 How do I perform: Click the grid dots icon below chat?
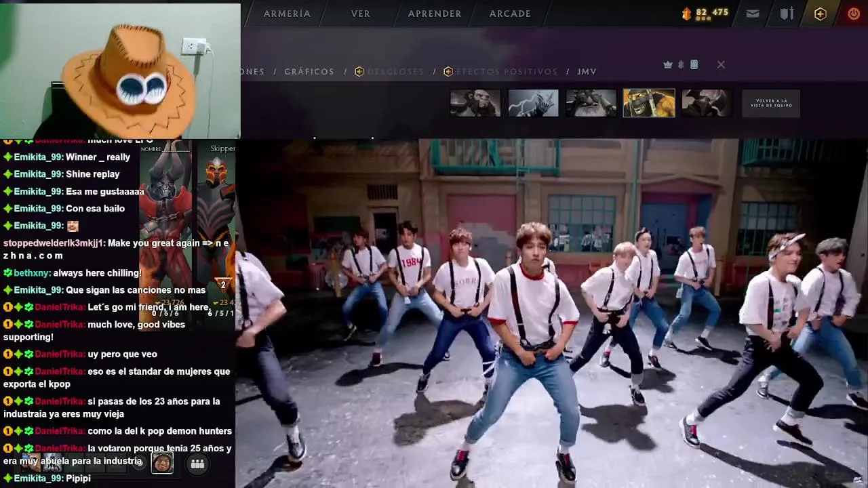[197, 464]
